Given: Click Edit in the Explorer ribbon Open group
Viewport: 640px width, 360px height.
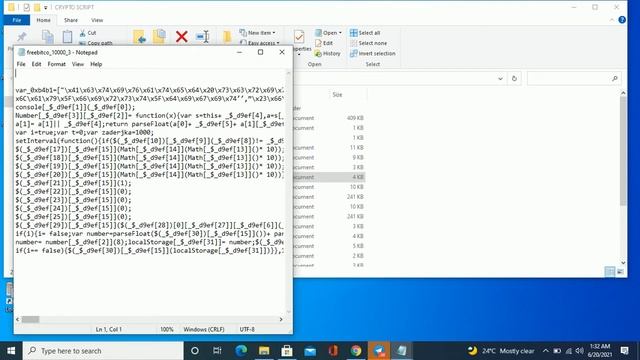Looking at the screenshot, I should [324, 43].
